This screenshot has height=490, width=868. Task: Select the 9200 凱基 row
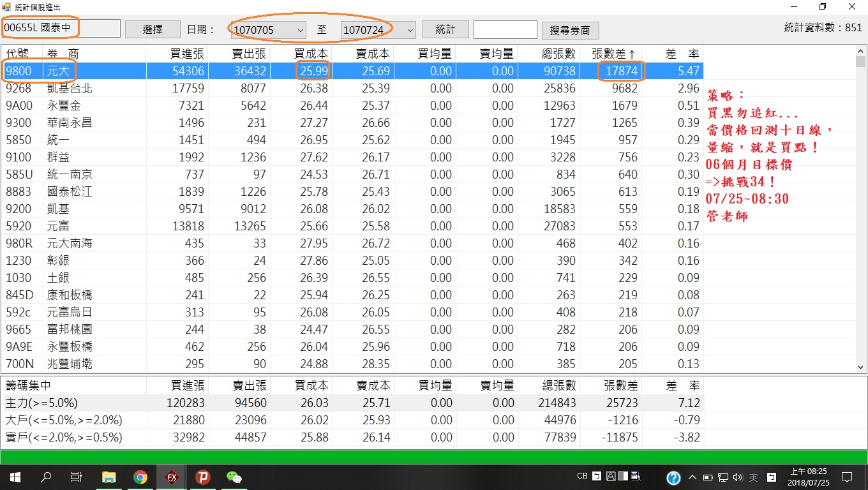352,209
